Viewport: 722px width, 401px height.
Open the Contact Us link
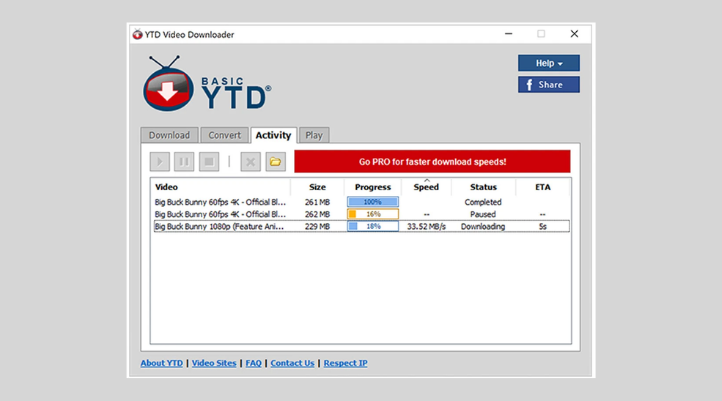(292, 363)
